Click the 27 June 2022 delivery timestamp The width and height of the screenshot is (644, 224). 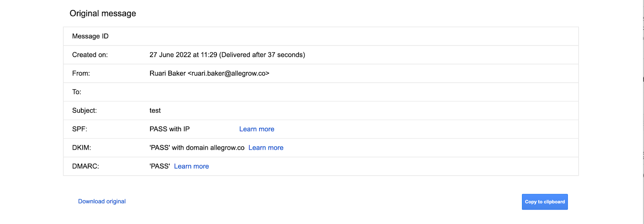pyautogui.click(x=227, y=55)
